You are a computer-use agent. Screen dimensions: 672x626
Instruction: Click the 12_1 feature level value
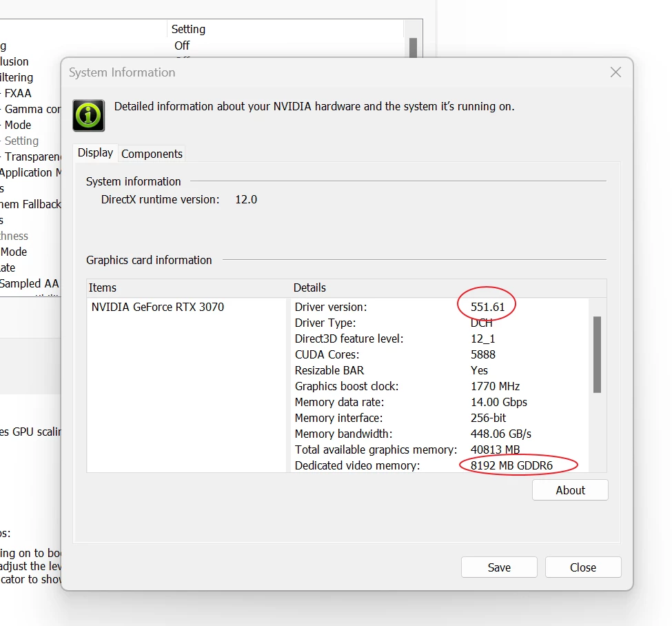point(482,339)
